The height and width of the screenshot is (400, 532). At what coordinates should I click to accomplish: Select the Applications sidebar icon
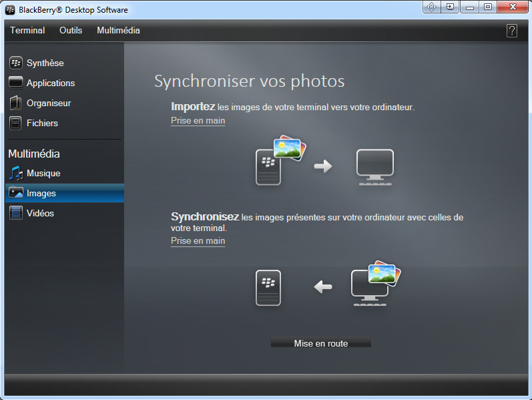point(15,83)
